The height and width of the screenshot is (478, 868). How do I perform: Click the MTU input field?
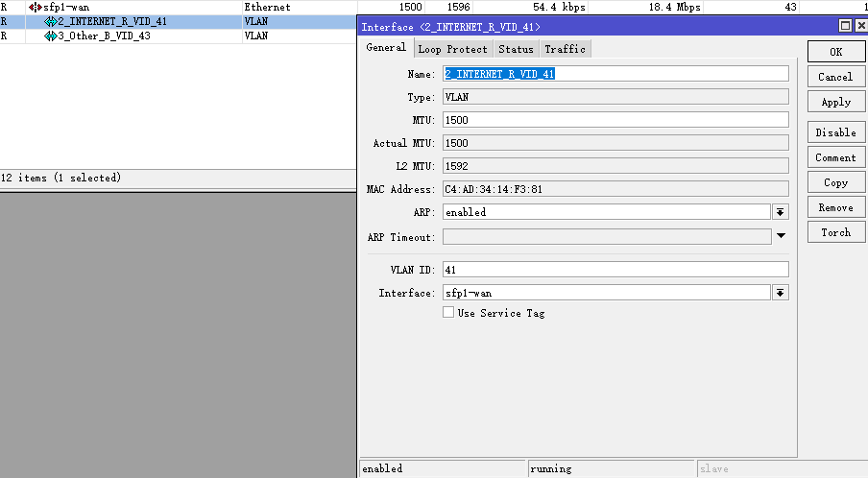coord(615,120)
